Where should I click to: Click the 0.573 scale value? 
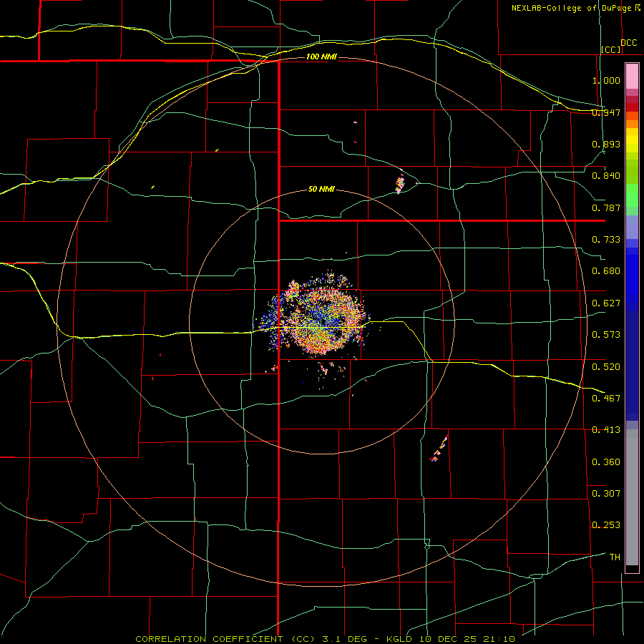[606, 335]
